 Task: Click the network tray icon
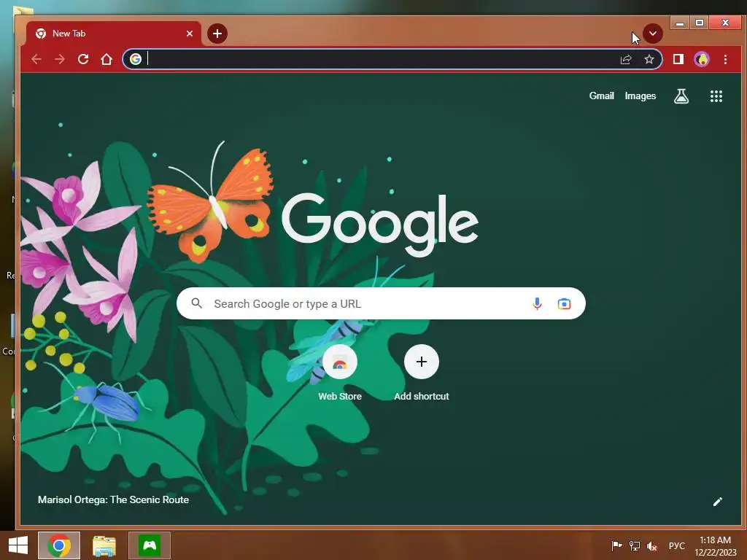coord(635,545)
